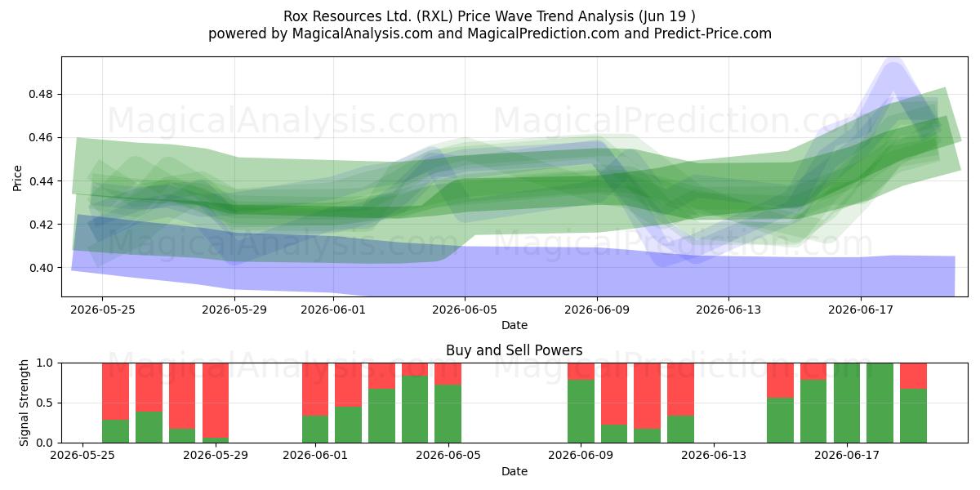The width and height of the screenshot is (980, 490).
Task: Click the red sell segment of the 2026-06-11 bar
Action: 647,395
